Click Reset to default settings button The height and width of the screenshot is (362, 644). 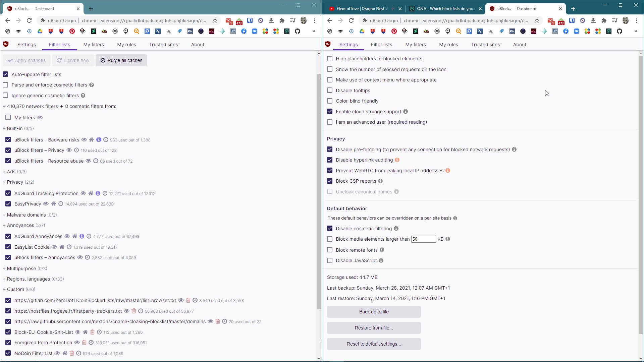point(374,344)
